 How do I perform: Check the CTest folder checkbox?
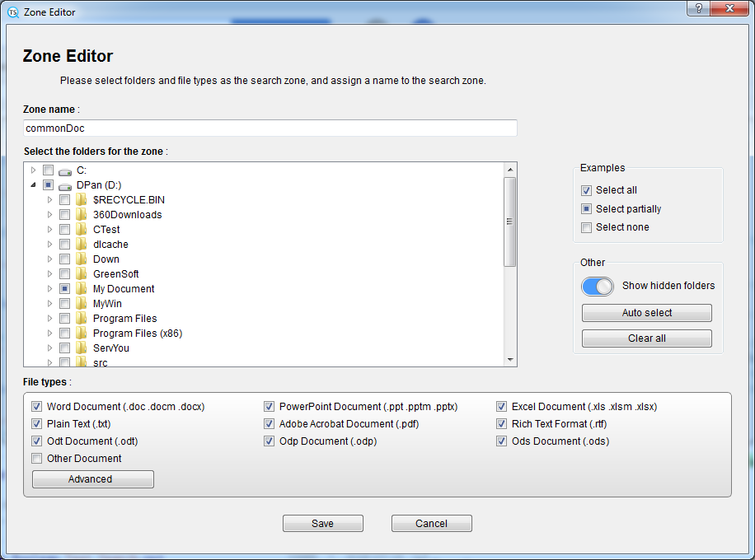[64, 230]
